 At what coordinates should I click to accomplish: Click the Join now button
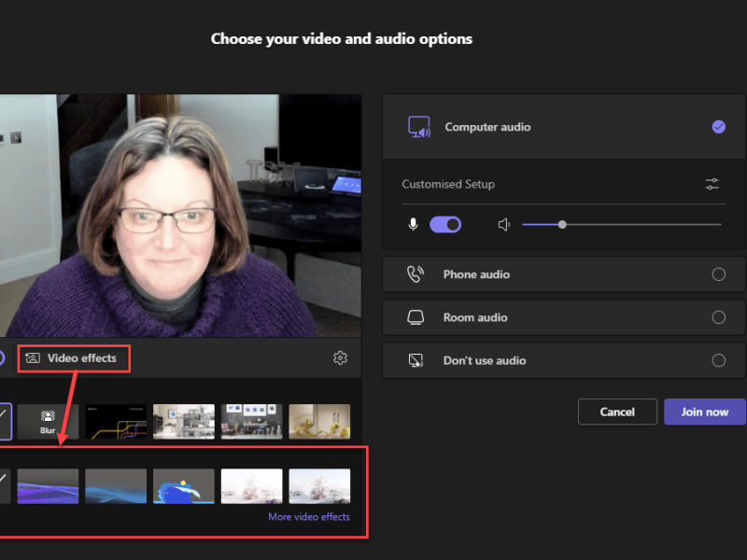(705, 412)
